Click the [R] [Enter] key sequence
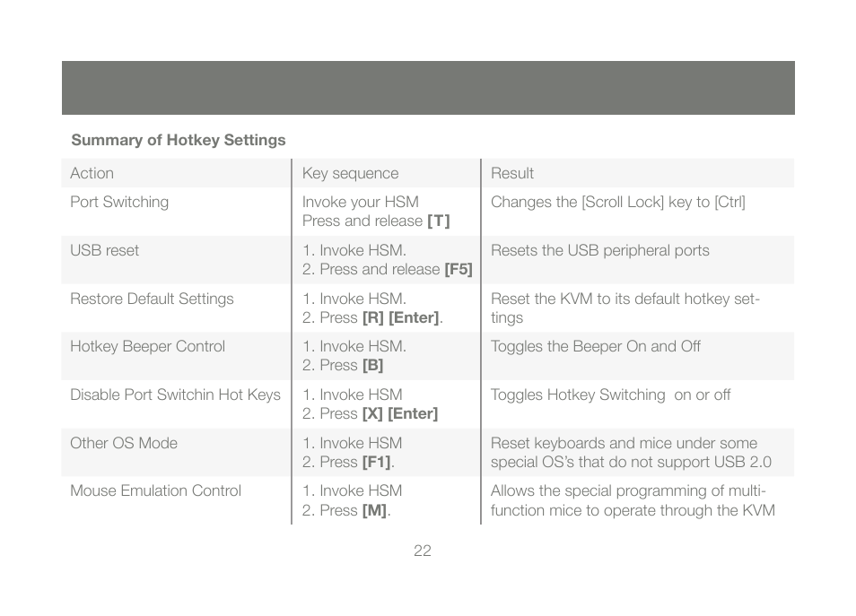856x616 pixels. pyautogui.click(x=401, y=317)
